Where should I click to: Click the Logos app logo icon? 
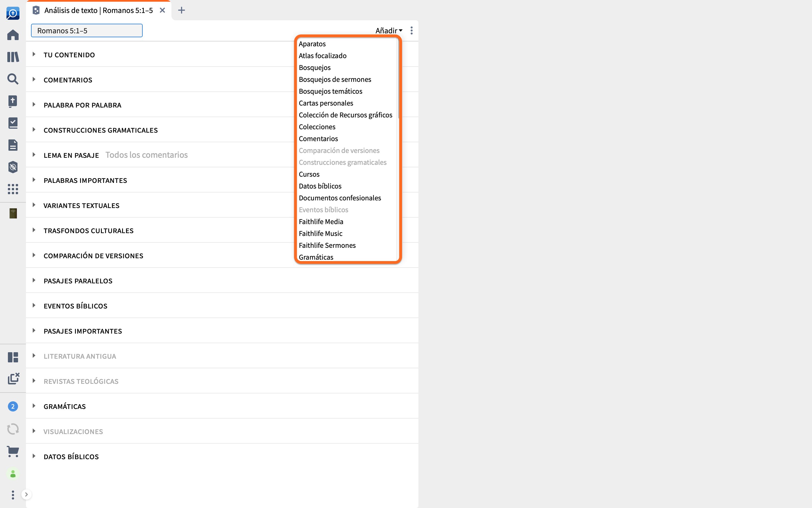(x=13, y=13)
